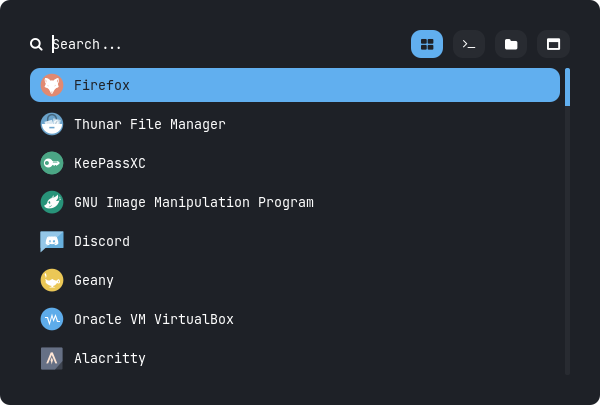Switch to file browser folder mode
600x405 pixels.
pos(511,44)
